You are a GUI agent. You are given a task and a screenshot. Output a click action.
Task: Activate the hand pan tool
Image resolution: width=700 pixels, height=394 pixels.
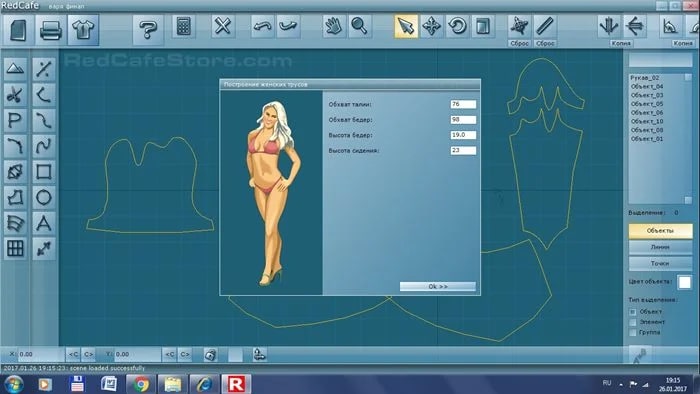pos(334,27)
